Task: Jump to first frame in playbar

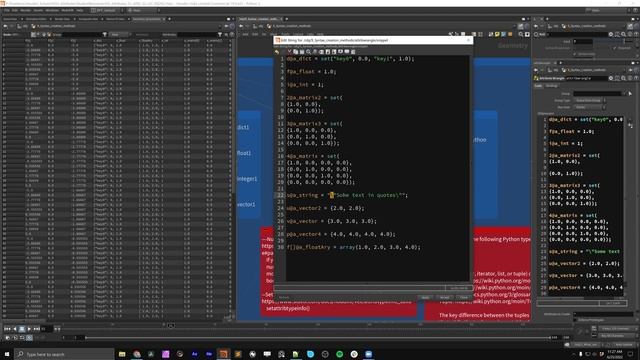Action: coord(7,329)
